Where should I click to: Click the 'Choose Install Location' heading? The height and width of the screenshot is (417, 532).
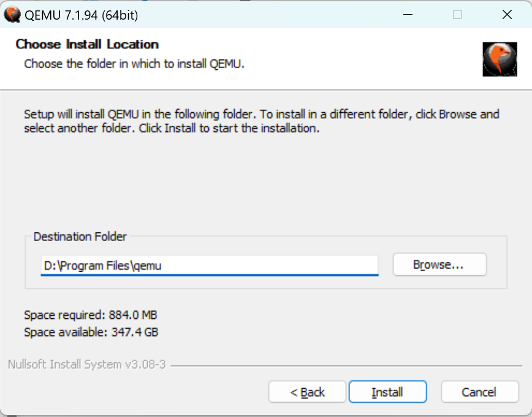[87, 44]
